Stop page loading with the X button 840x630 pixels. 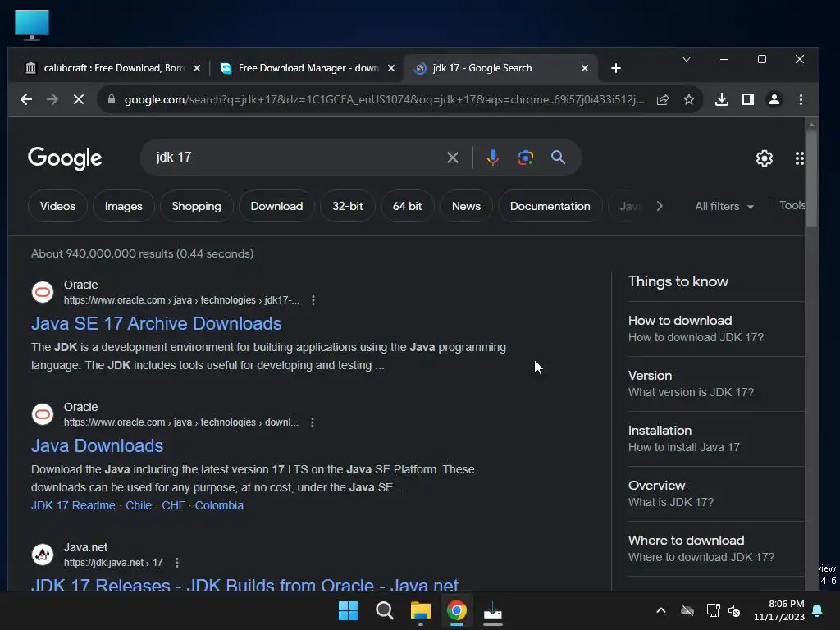coord(79,99)
